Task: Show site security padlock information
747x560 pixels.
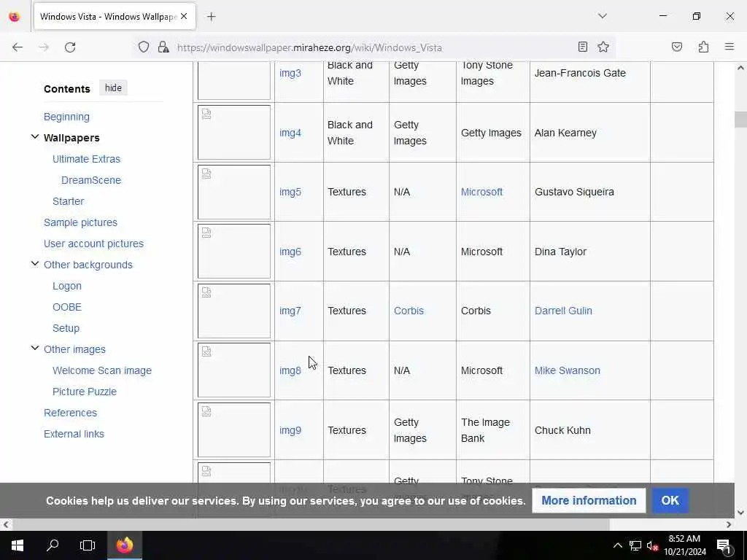Action: tap(163, 47)
